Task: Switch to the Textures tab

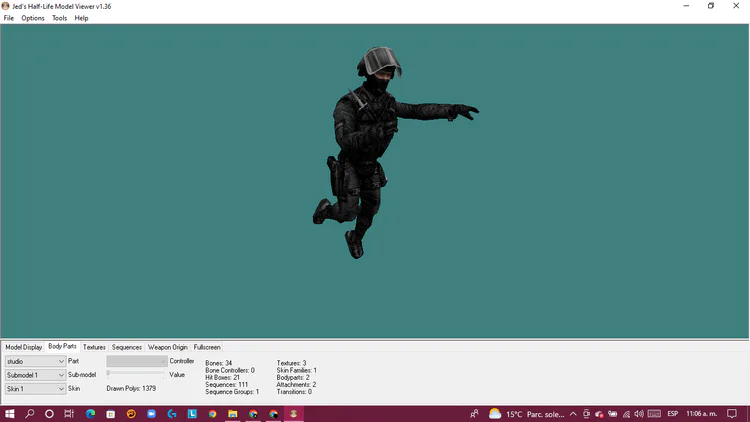Action: point(94,347)
